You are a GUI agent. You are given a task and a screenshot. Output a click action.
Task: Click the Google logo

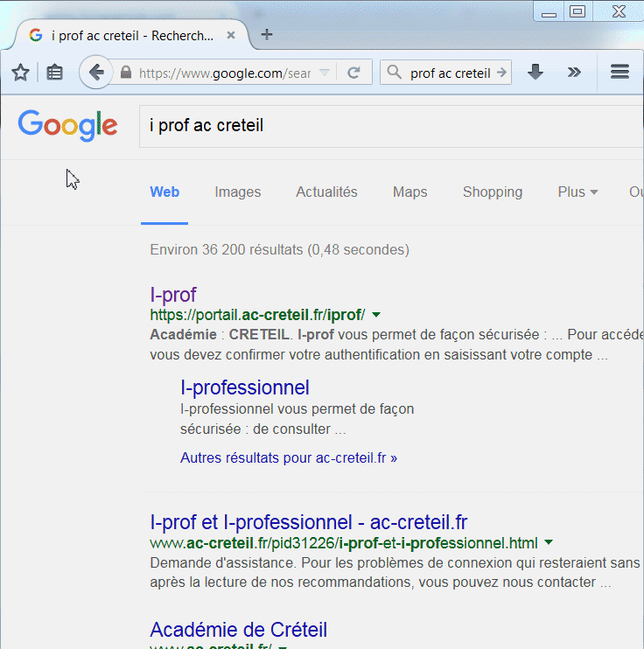coord(67,125)
